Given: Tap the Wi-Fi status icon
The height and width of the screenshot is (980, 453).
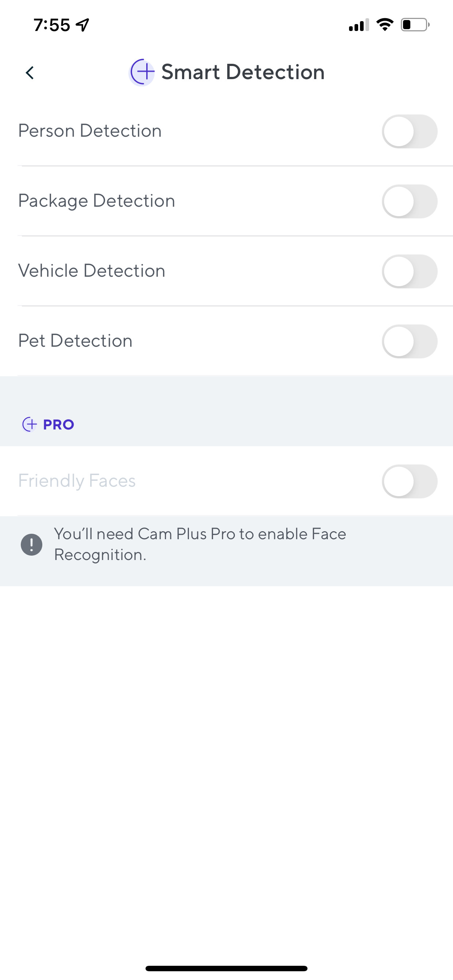Looking at the screenshot, I should pyautogui.click(x=384, y=25).
